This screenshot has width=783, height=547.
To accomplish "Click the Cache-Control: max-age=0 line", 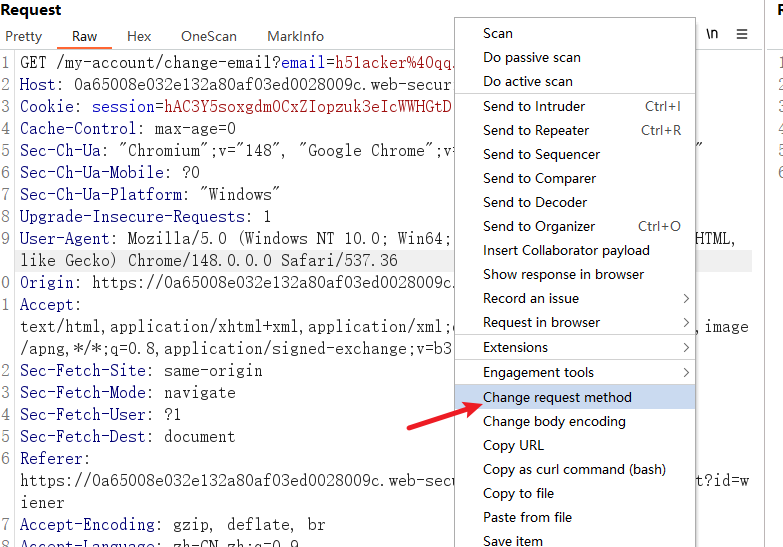I will [128, 128].
